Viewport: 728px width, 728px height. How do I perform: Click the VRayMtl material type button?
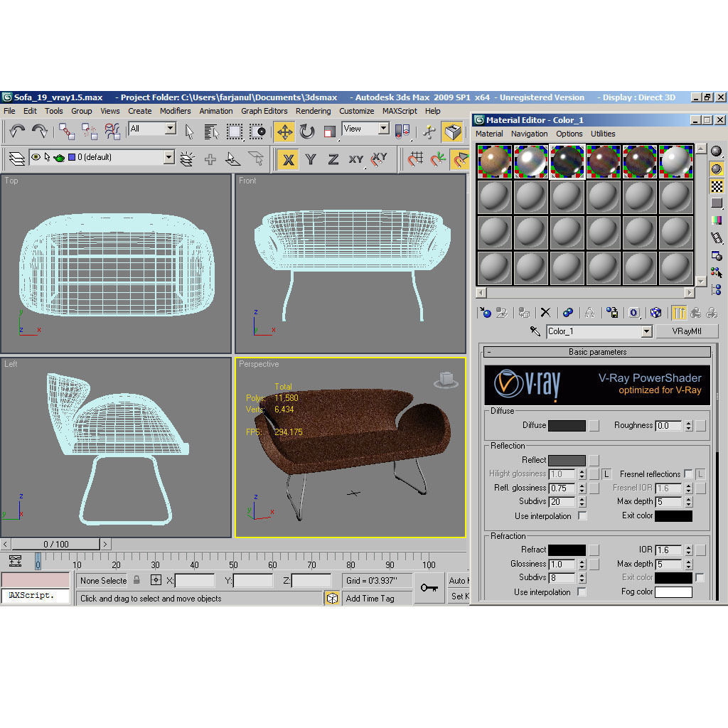[x=687, y=331]
